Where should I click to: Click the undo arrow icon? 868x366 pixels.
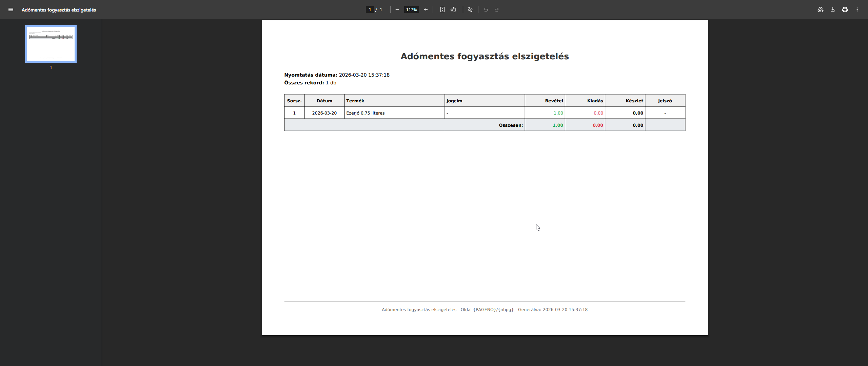coord(486,10)
